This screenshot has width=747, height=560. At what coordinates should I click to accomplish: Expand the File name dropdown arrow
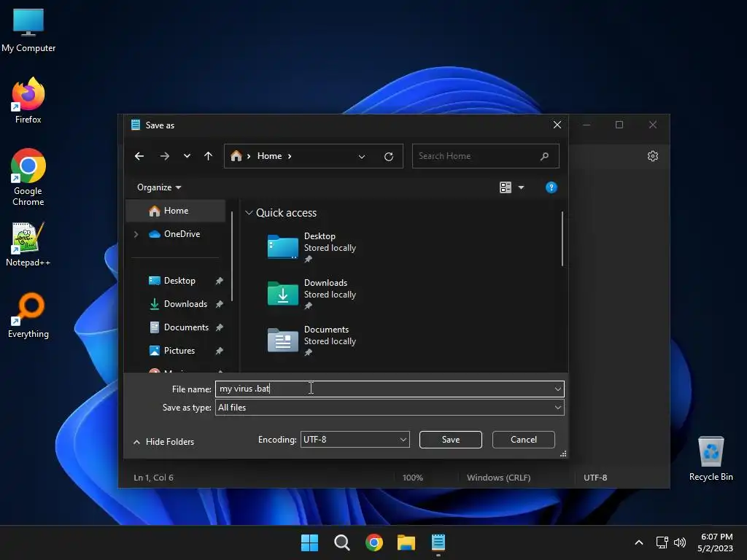pos(558,389)
